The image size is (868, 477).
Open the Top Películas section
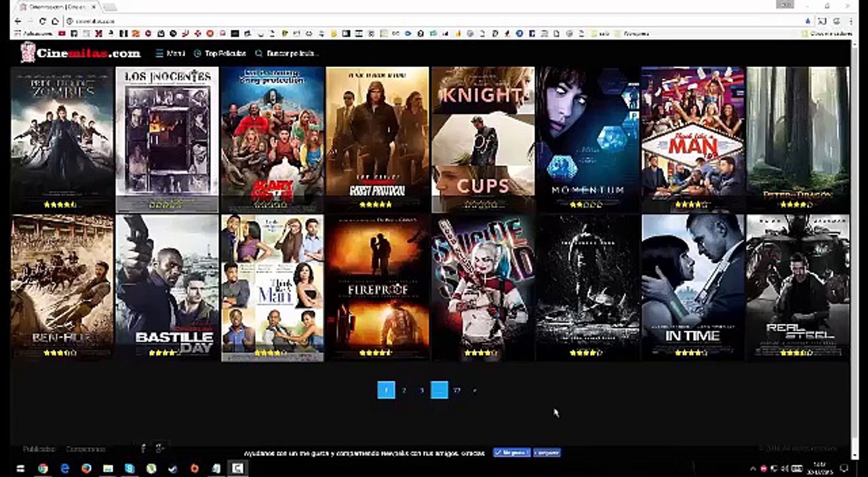(x=220, y=53)
